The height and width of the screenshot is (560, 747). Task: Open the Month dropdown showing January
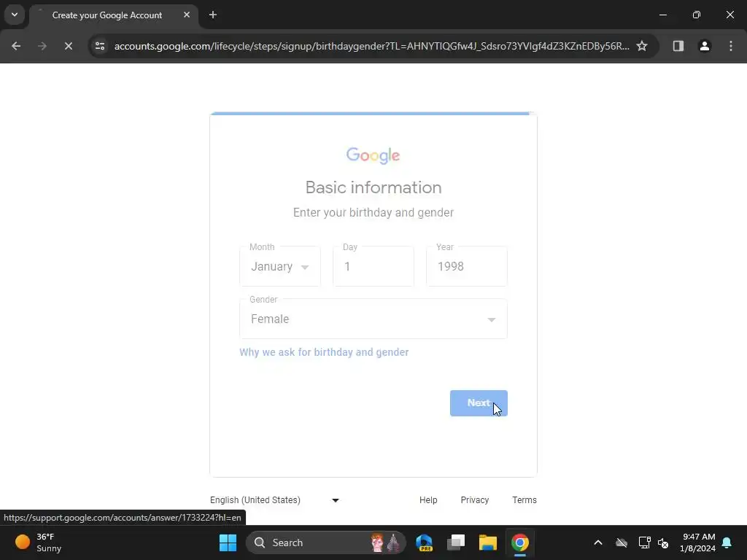pos(280,266)
